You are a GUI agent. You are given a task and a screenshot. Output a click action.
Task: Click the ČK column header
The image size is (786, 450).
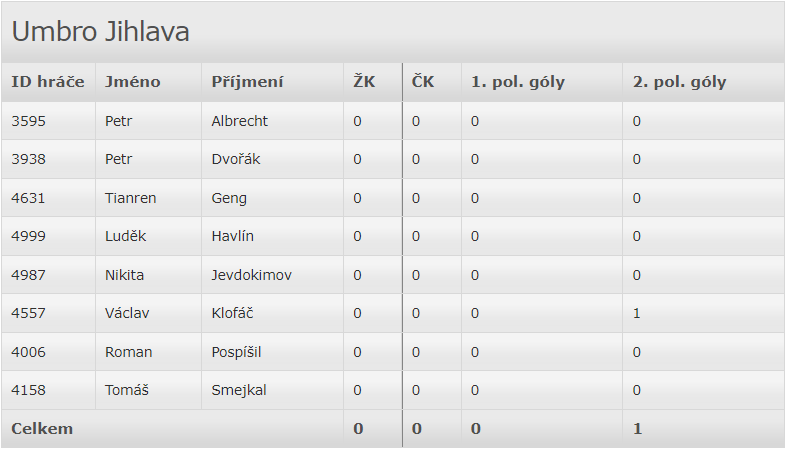click(423, 82)
